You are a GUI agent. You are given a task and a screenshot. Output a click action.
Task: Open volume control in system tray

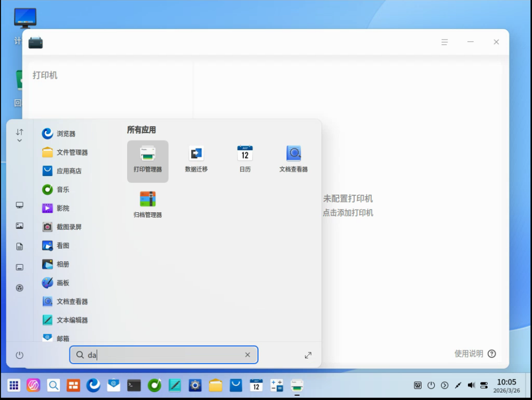pos(471,386)
